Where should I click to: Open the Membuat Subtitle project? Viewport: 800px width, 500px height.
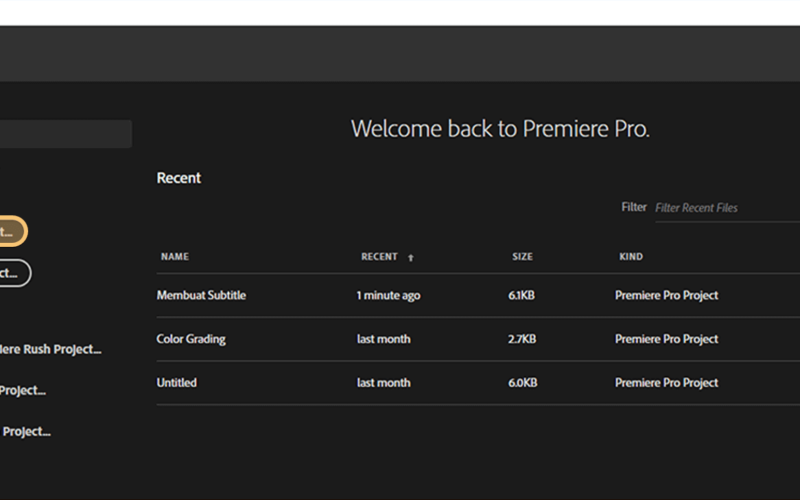[x=201, y=295]
